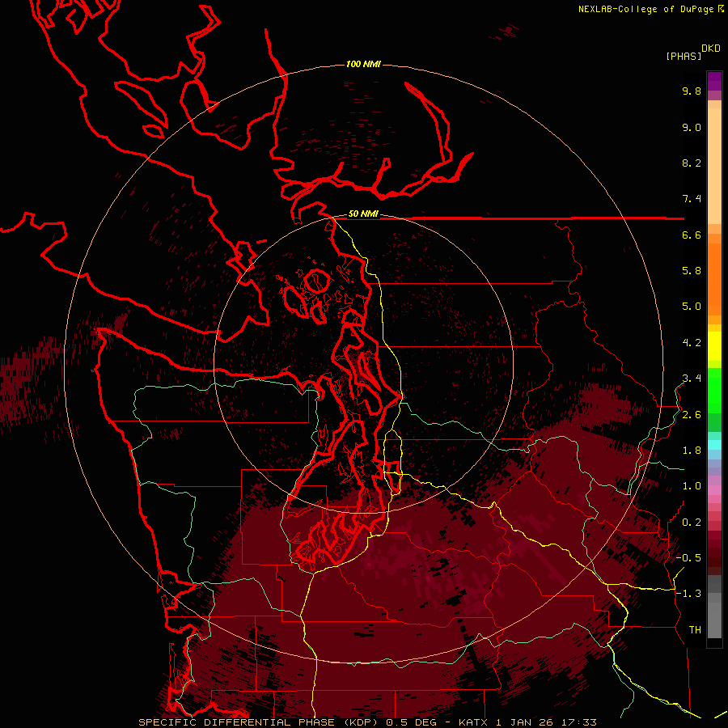The height and width of the screenshot is (728, 728).
Task: Pick the cyan band on color bar
Action: click(x=714, y=444)
